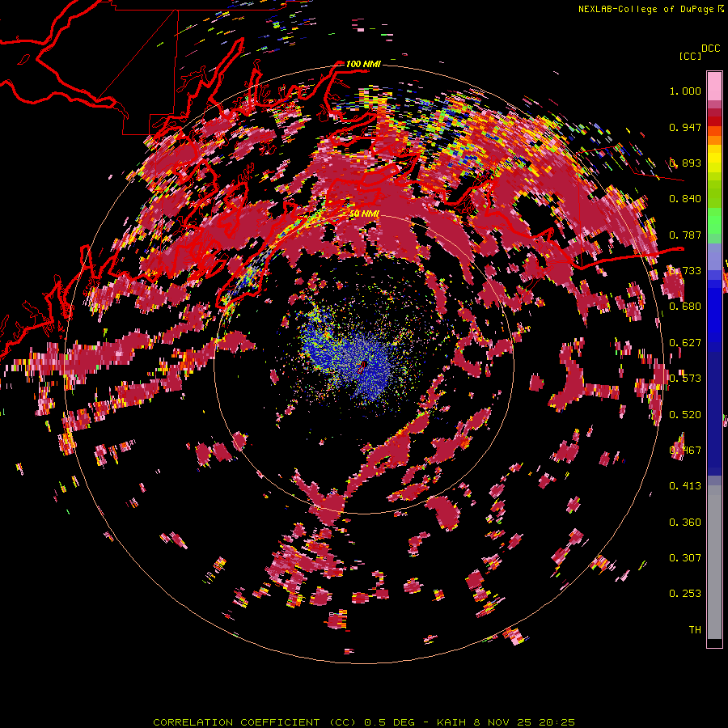The height and width of the screenshot is (728, 728).
Task: Click the TH threshold label on the scale
Action: (695, 630)
